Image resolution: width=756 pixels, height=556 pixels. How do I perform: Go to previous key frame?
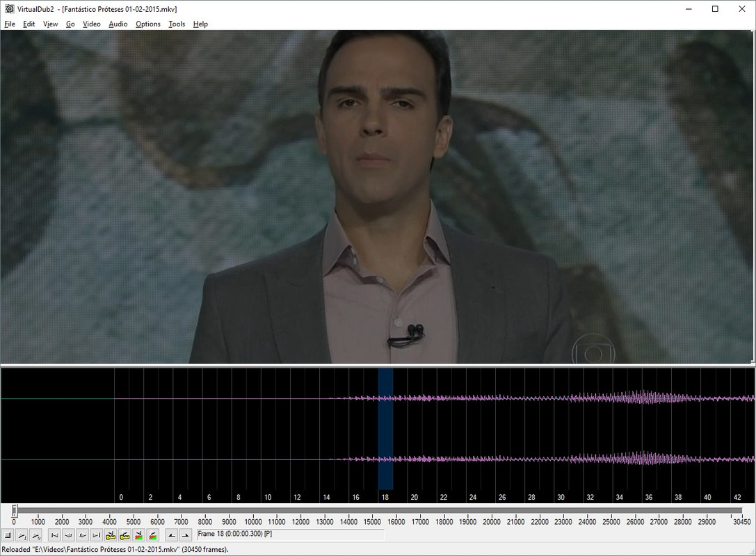point(111,535)
